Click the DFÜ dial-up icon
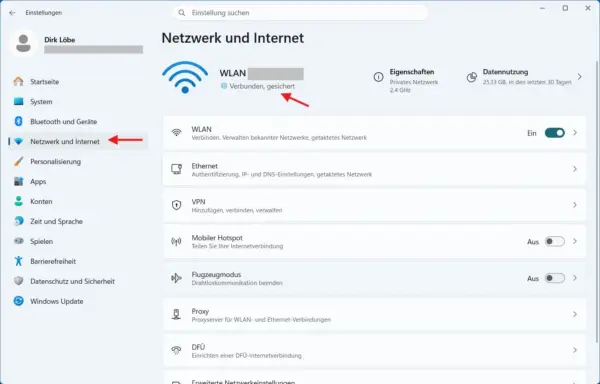Screen dimensions: 600x384 pos(176,350)
